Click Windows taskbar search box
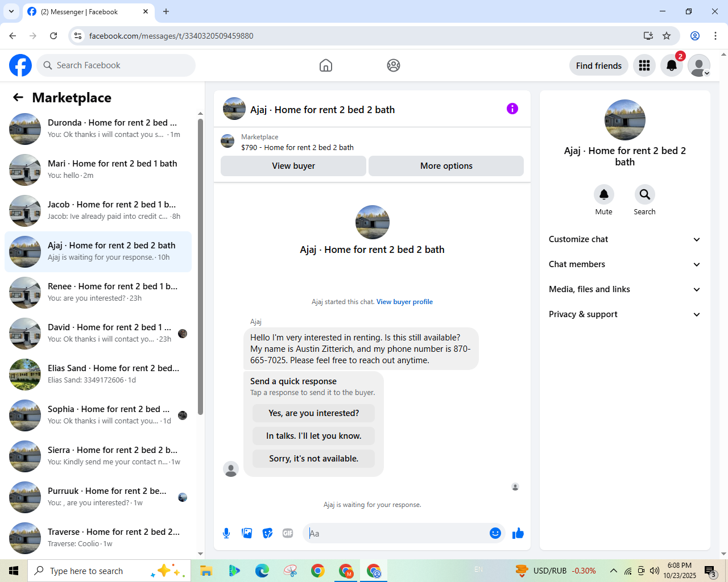Viewport: 728px width, 582px height. pyautogui.click(x=108, y=571)
